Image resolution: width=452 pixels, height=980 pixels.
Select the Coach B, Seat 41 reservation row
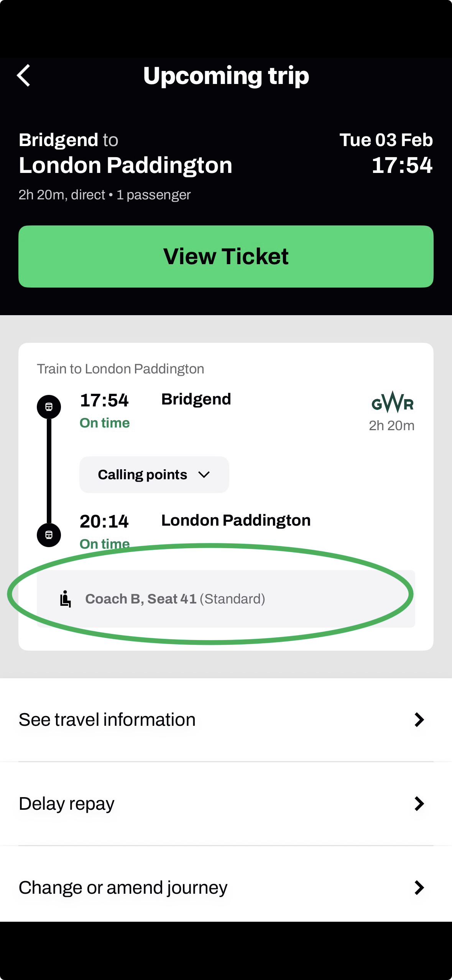[x=226, y=599]
